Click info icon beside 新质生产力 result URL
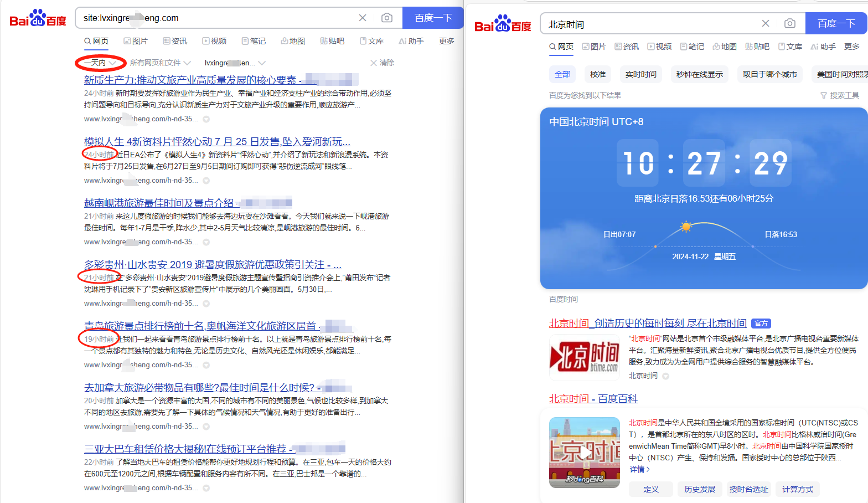The width and height of the screenshot is (868, 503). (206, 119)
